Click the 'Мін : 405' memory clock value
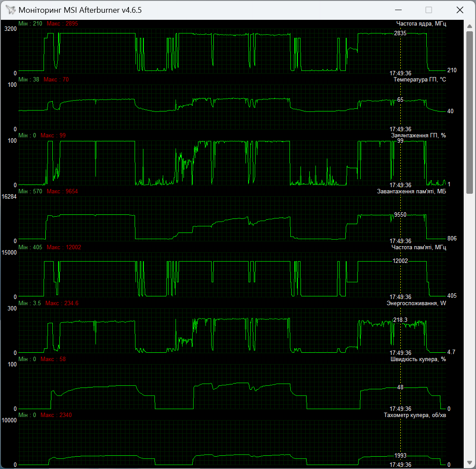The width and height of the screenshot is (476, 469). (30, 247)
